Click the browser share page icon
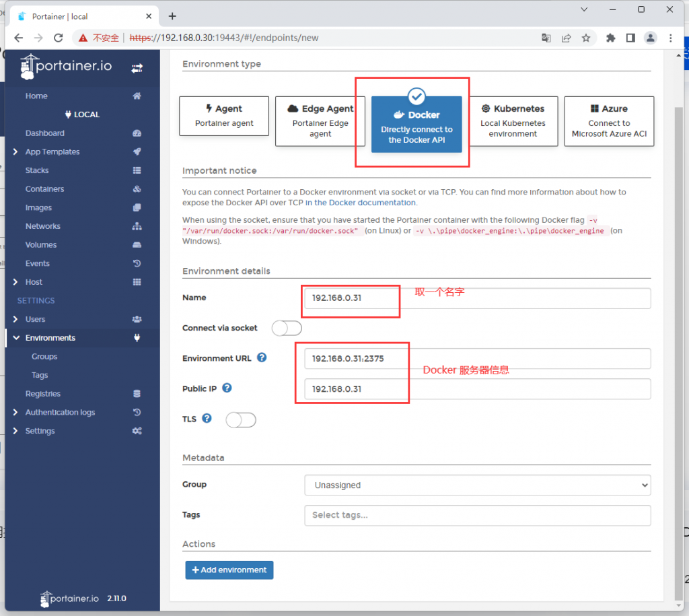Viewport: 689px width, 616px height. click(x=566, y=38)
